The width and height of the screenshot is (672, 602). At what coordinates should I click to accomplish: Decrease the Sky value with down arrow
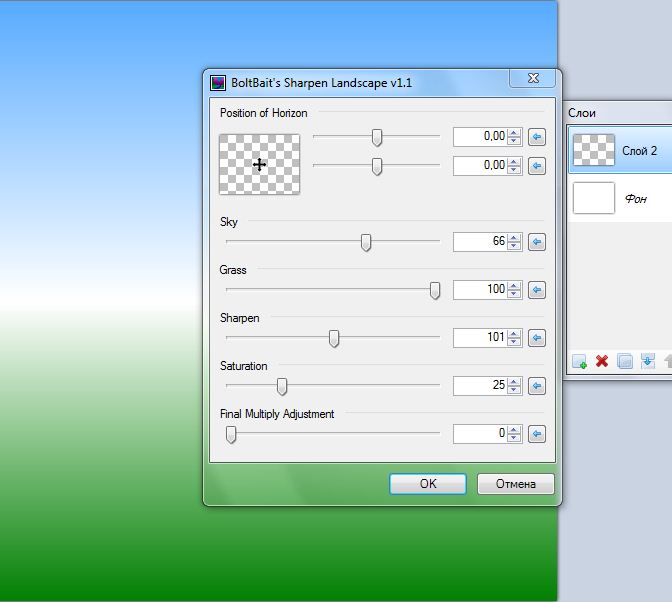[x=514, y=246]
